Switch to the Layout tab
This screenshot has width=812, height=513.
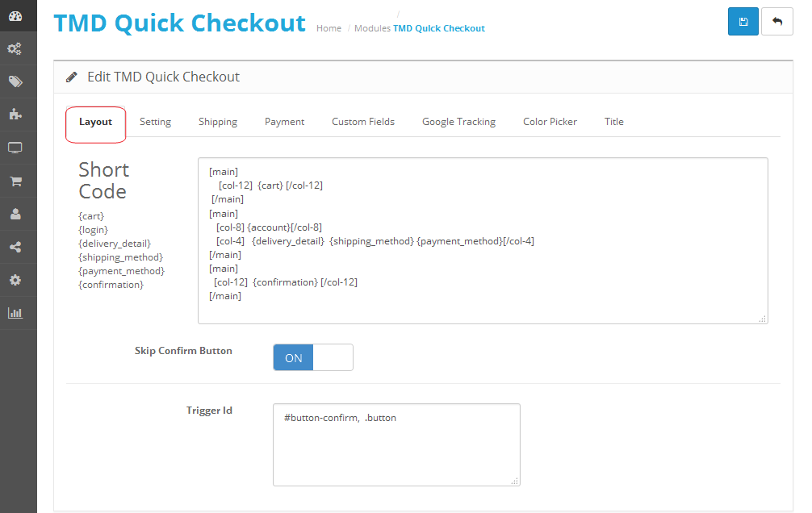[x=96, y=122]
